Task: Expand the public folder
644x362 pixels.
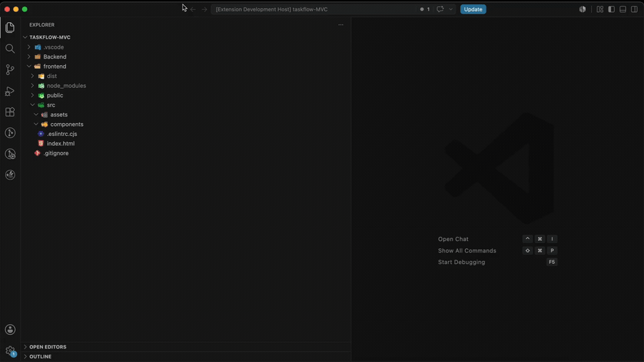Action: pos(32,95)
